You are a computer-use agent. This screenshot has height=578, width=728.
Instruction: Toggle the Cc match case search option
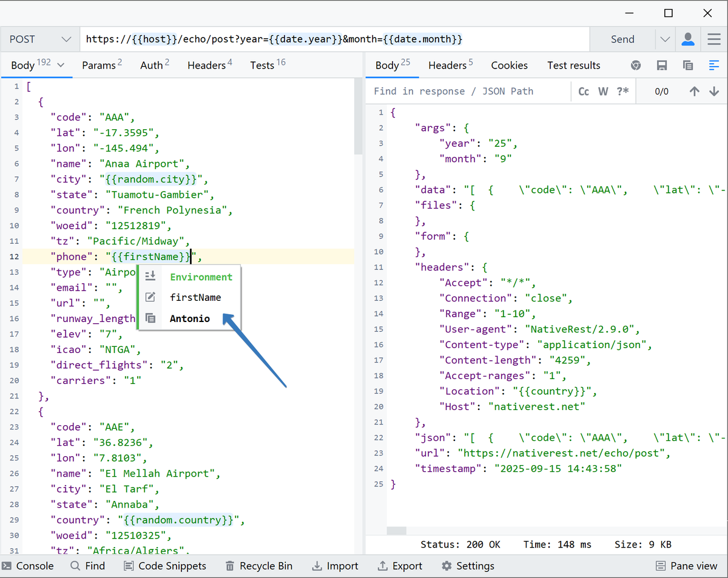584,92
